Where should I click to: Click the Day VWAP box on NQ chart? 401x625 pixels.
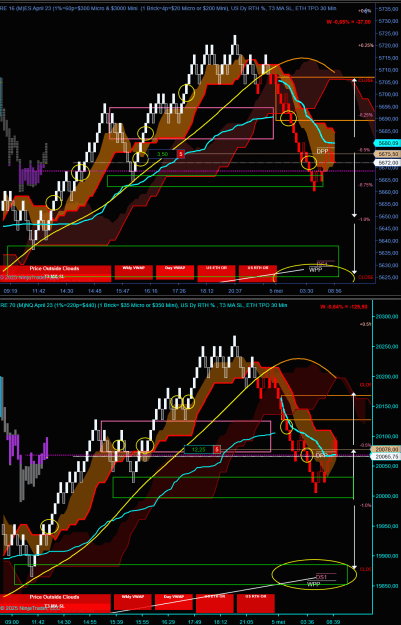[173, 601]
